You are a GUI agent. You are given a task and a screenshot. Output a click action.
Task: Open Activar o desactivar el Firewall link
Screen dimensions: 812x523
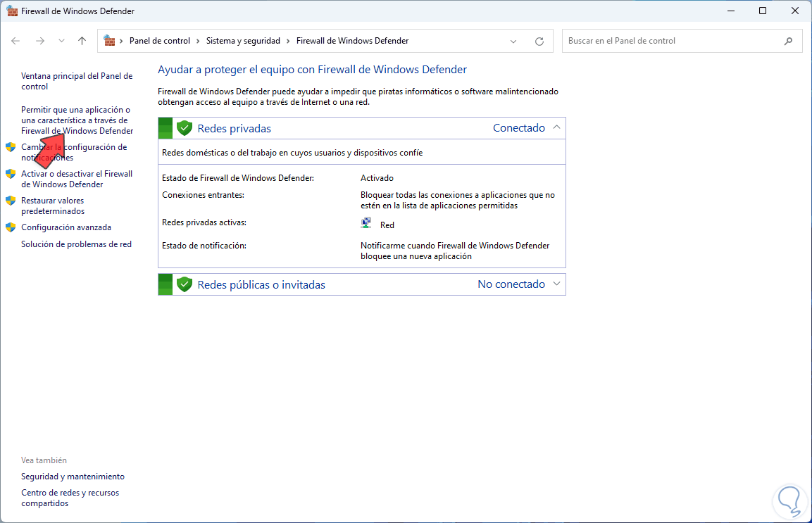coord(77,179)
